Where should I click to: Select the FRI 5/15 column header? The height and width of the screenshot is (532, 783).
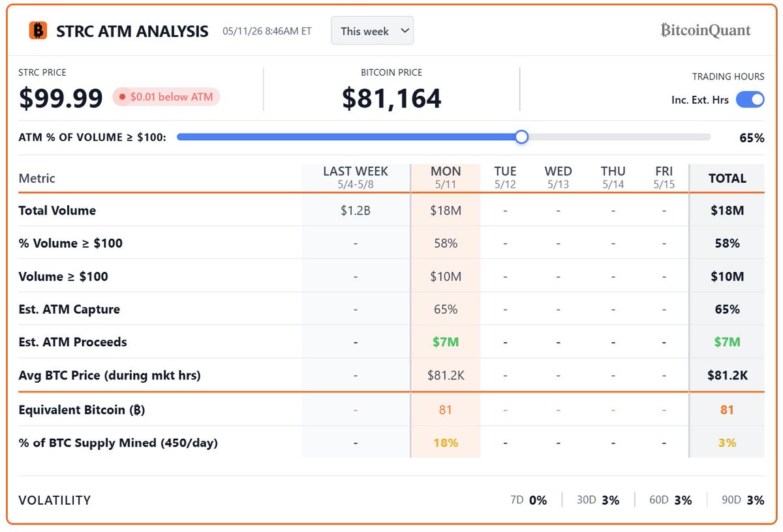pos(664,177)
